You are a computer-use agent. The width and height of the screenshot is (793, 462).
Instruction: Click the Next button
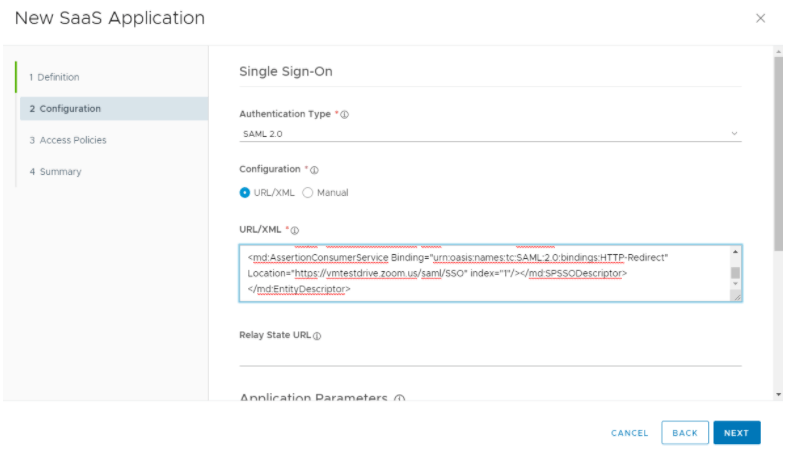click(x=736, y=433)
